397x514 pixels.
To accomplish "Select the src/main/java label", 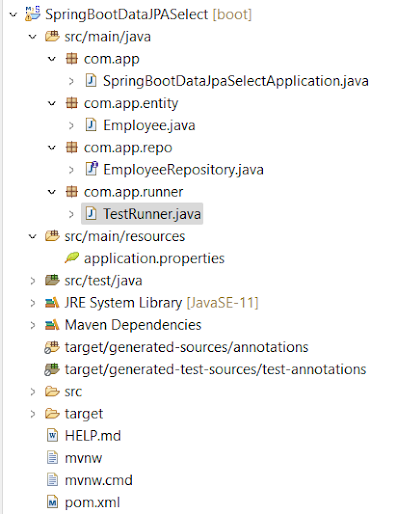I will point(108,36).
